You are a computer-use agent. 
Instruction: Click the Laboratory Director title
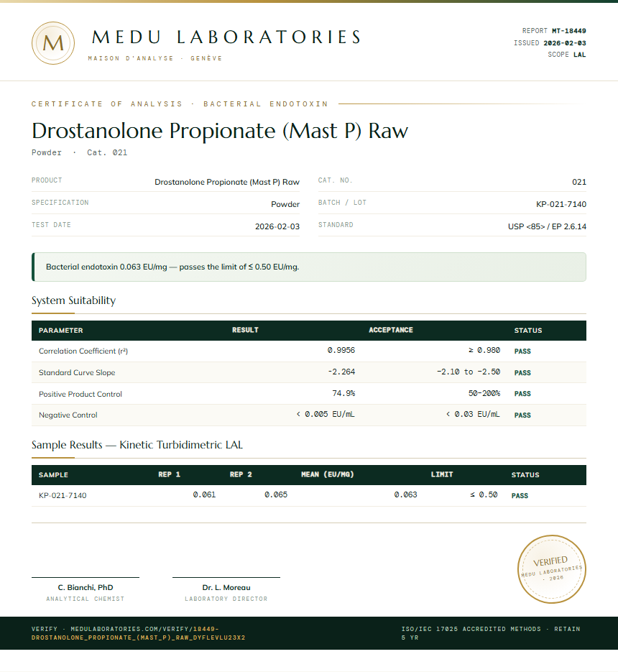pos(226,599)
